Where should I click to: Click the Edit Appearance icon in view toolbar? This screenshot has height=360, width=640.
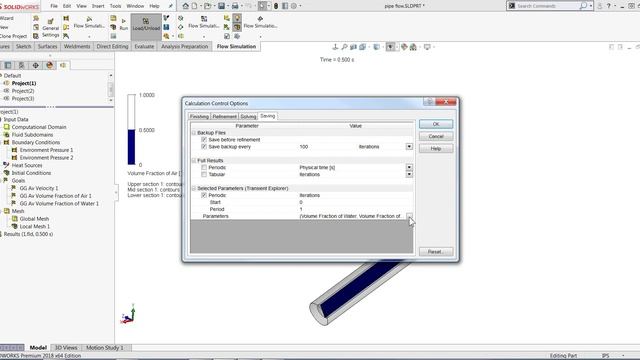point(404,47)
